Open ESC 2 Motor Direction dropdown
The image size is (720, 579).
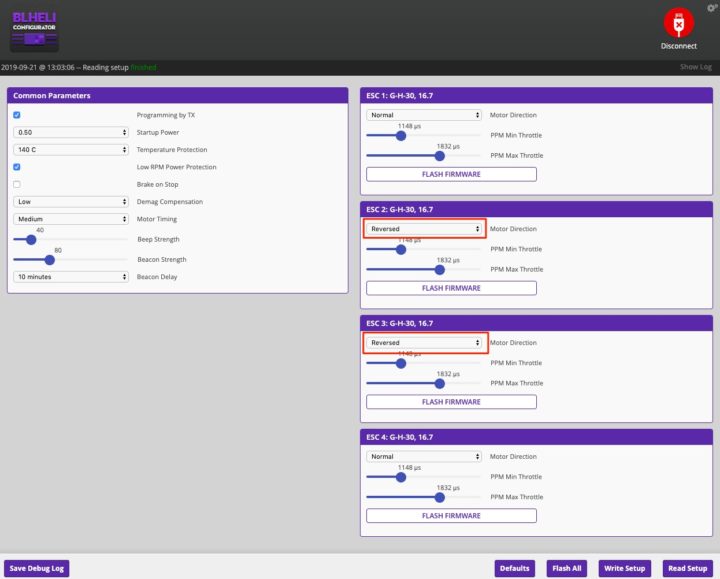424,229
